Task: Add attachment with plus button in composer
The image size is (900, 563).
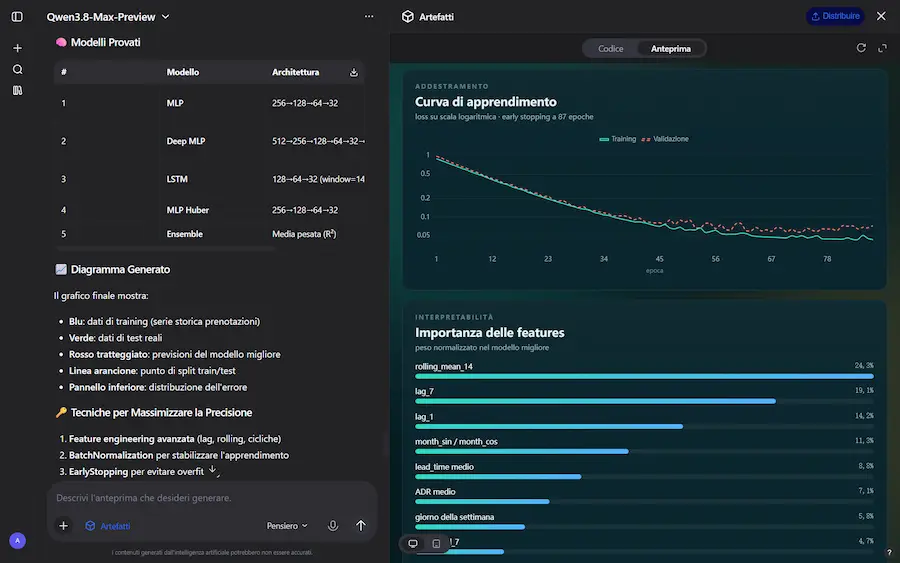Action: pyautogui.click(x=64, y=526)
